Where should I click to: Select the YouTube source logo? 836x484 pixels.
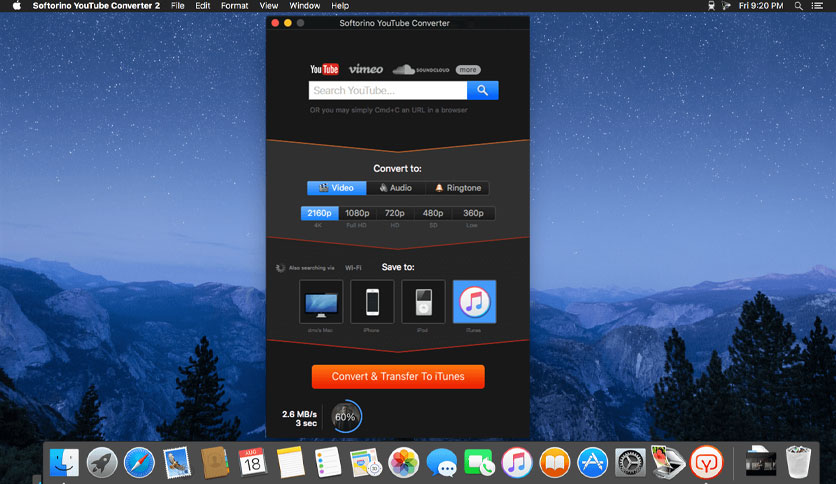pos(324,69)
